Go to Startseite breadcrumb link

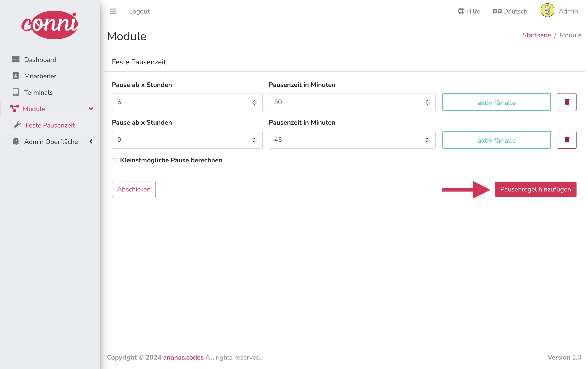point(537,35)
